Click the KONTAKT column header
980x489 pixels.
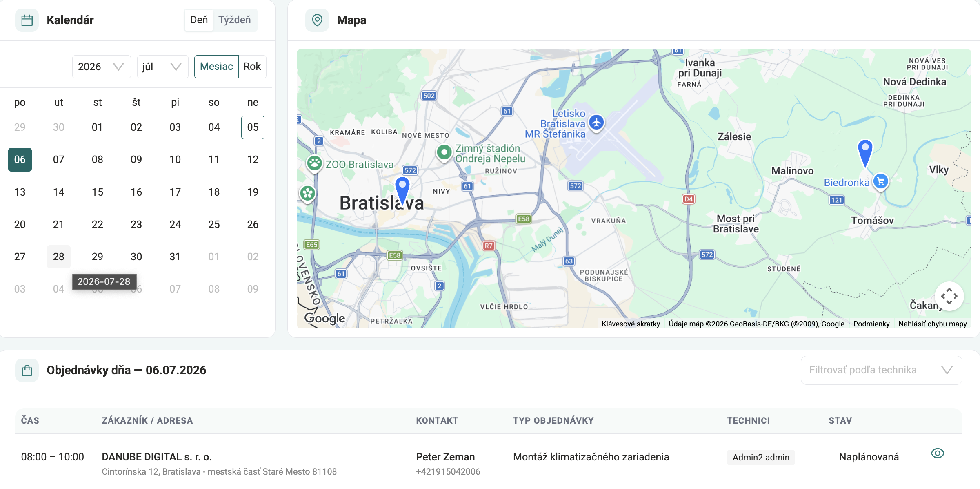(437, 421)
